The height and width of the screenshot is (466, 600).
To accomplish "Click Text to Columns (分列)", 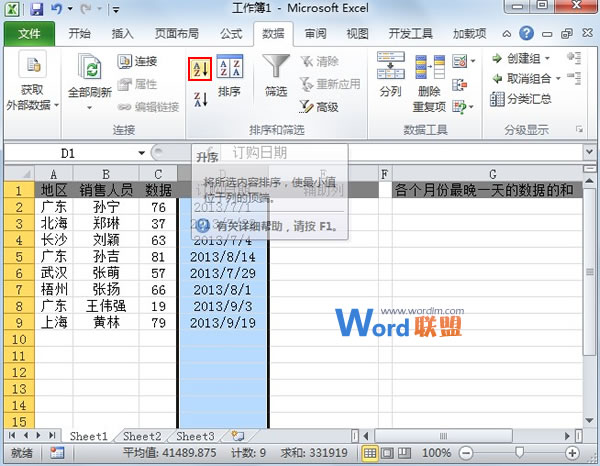I will [x=390, y=74].
